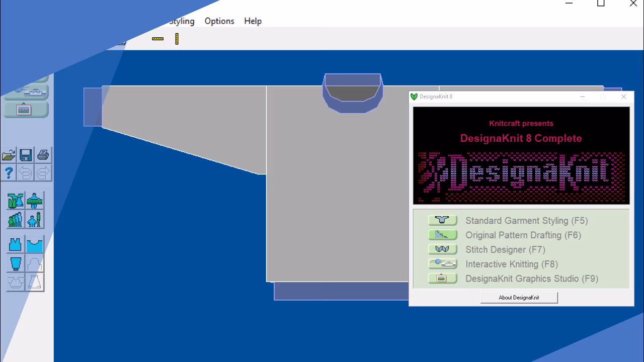Maximize the main application window
Screen dimensions: 644x362
[601, 4]
